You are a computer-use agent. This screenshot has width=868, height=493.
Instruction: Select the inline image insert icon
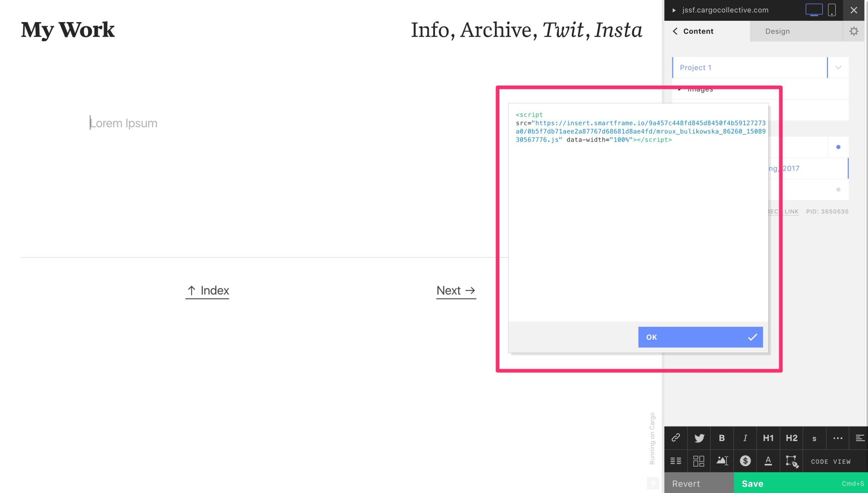click(722, 461)
